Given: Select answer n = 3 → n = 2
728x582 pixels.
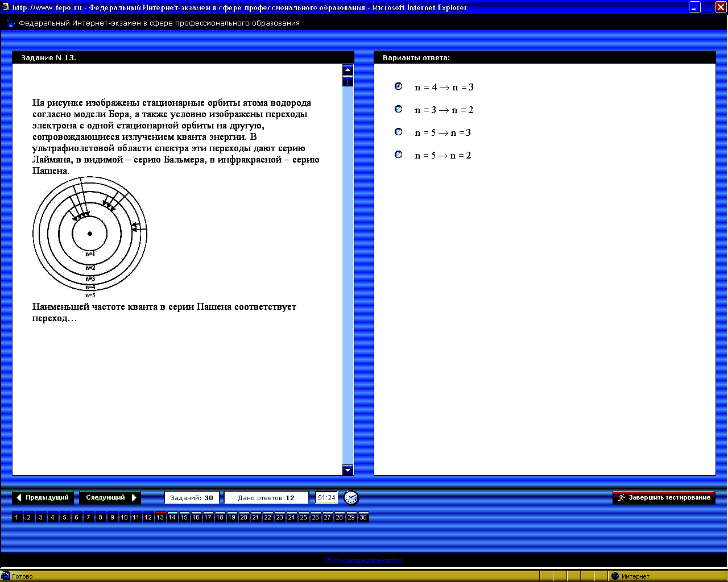Looking at the screenshot, I should tap(398, 109).
